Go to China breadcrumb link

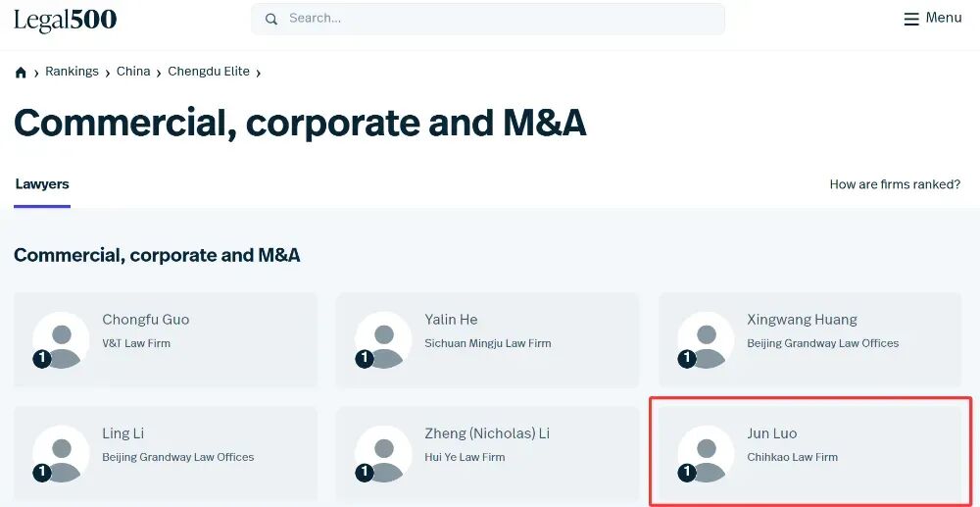133,72
